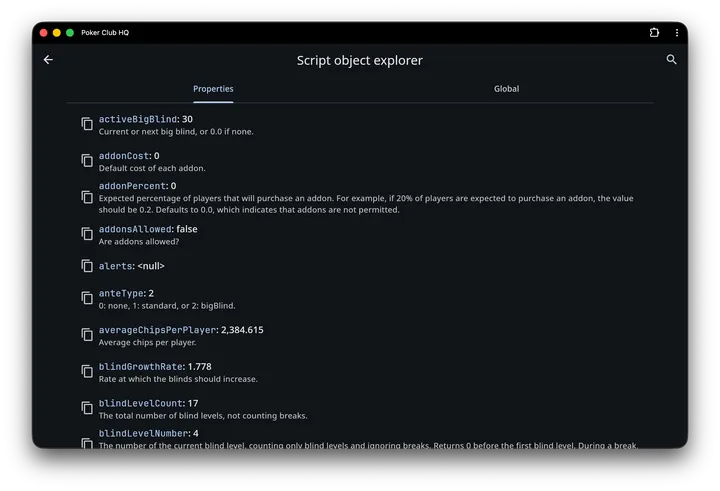Switch to the Global tab
720x491 pixels.
pyautogui.click(x=506, y=89)
